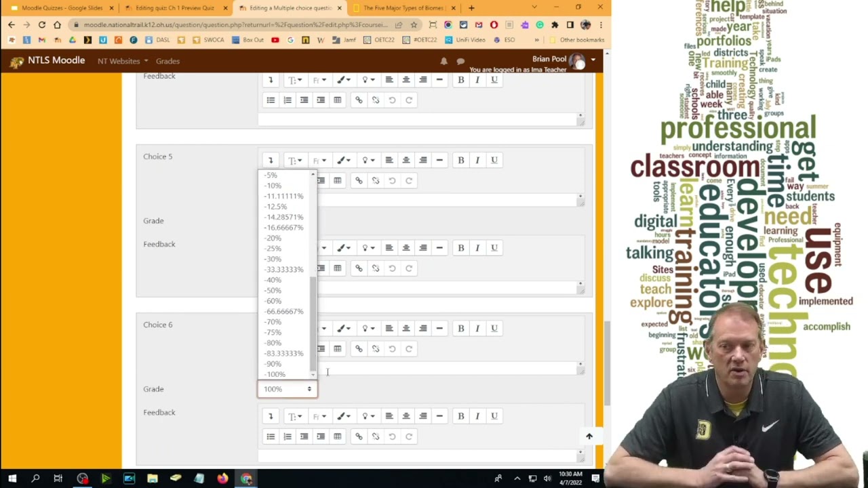
Task: Select -50% in grade list
Action: click(x=273, y=290)
